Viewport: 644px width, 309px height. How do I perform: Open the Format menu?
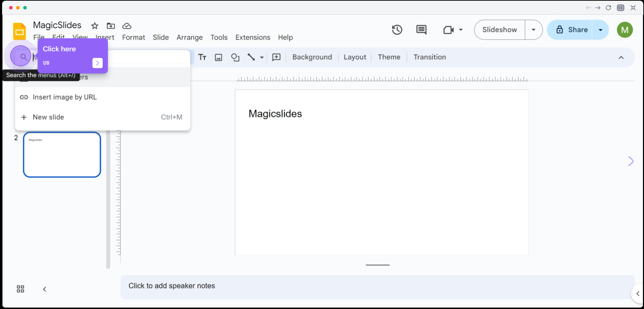(134, 38)
